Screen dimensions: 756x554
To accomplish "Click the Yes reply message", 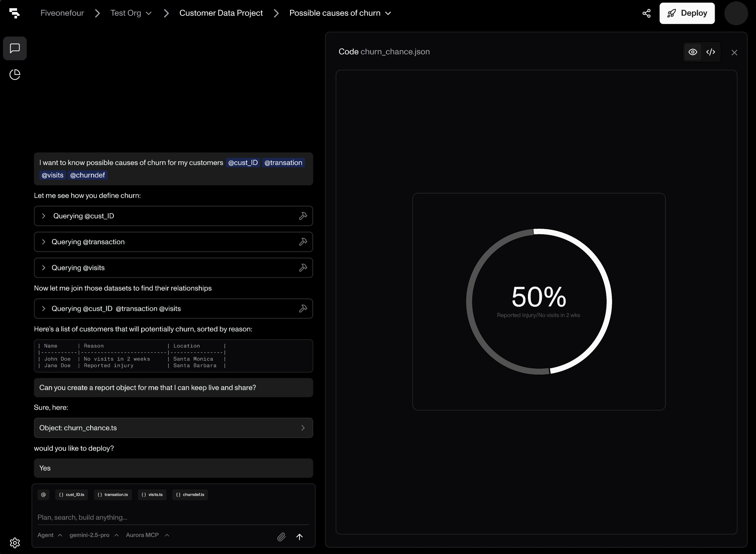I will pos(173,468).
